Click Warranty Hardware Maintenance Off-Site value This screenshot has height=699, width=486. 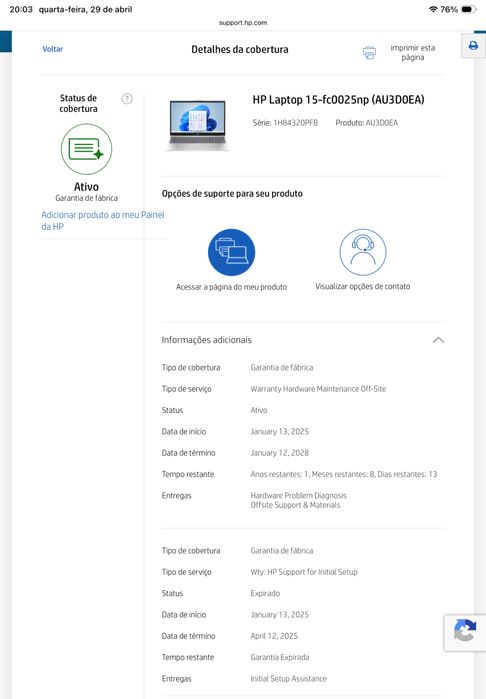click(x=318, y=389)
